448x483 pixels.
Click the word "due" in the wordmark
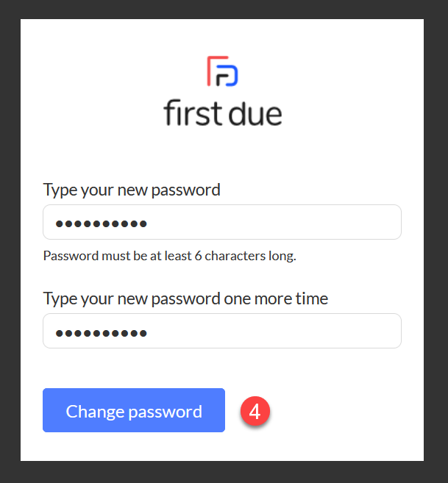pos(255,113)
